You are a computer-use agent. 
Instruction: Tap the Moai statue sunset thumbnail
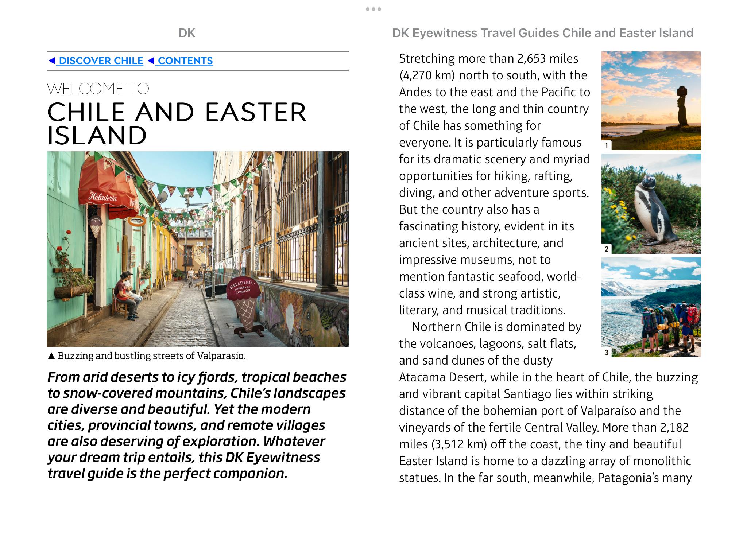click(651, 100)
